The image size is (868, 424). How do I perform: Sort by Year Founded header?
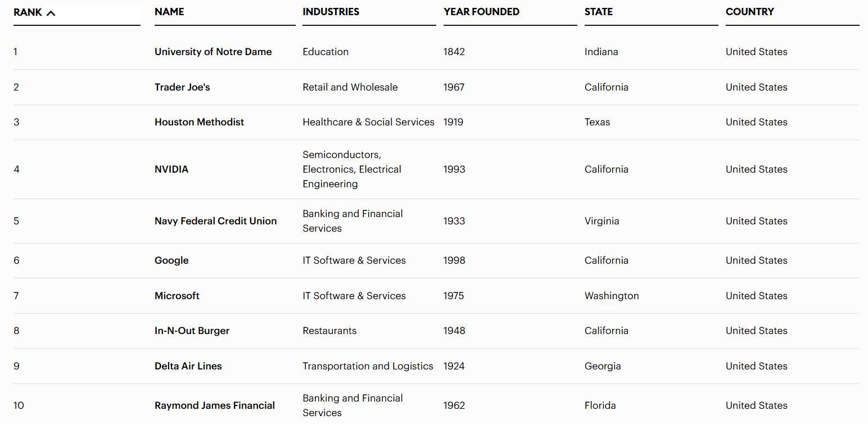481,12
